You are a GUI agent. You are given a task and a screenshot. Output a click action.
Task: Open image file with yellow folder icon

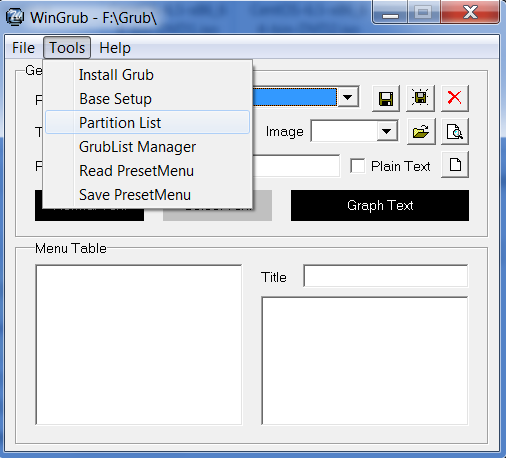[x=421, y=132]
